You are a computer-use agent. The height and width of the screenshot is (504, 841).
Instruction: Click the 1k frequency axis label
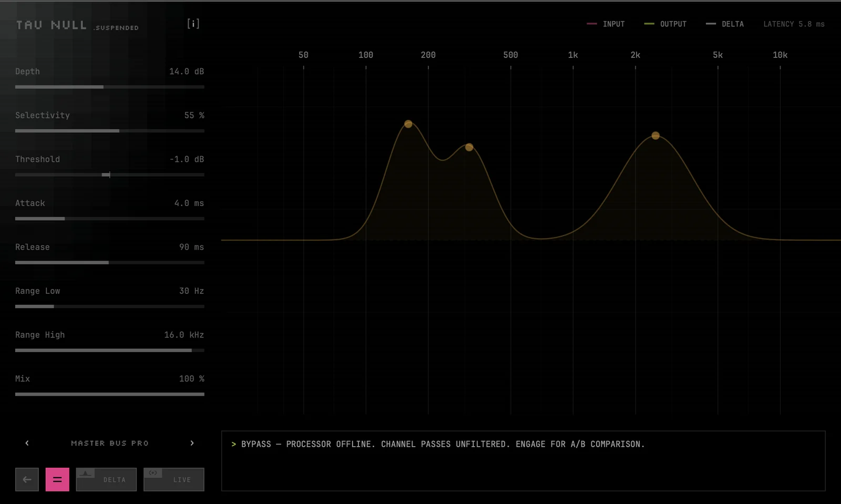573,55
